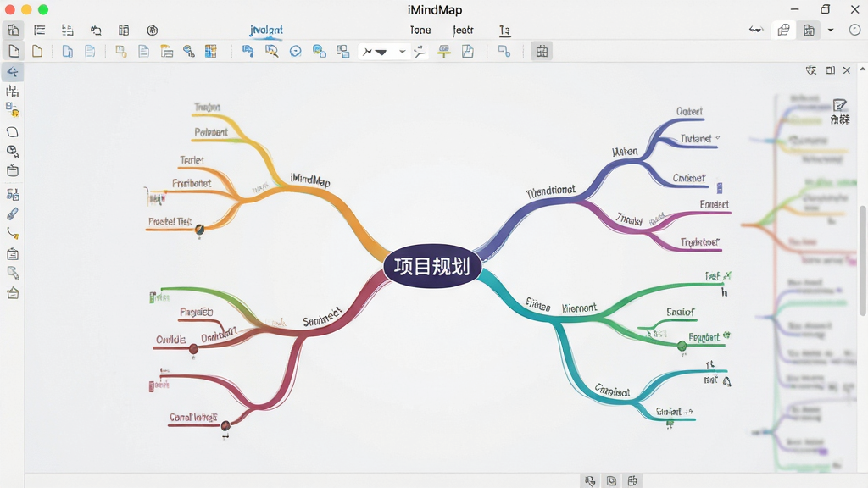The image size is (868, 488).
Task: Click the round clock icon in the top bar
Action: (x=854, y=30)
